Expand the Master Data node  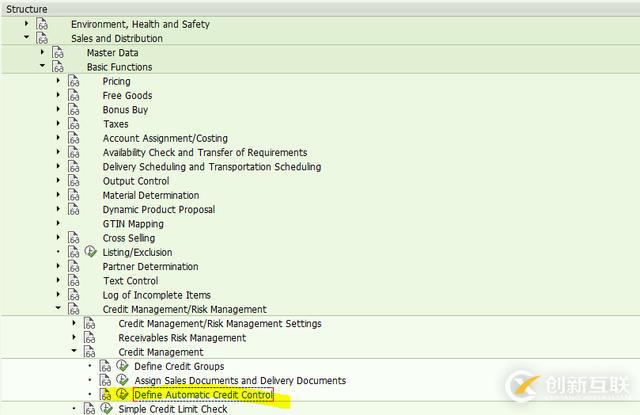42,52
